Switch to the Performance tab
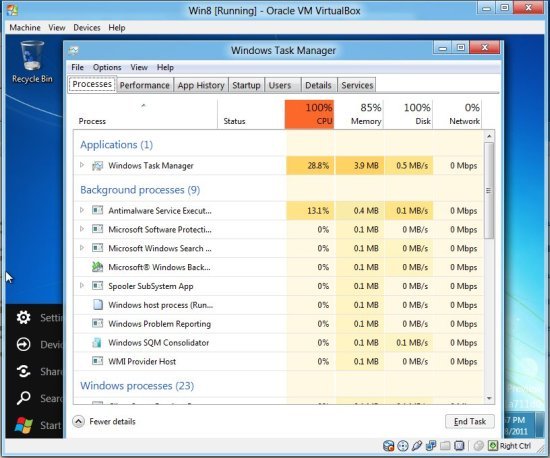The width and height of the screenshot is (550, 458). pos(145,85)
